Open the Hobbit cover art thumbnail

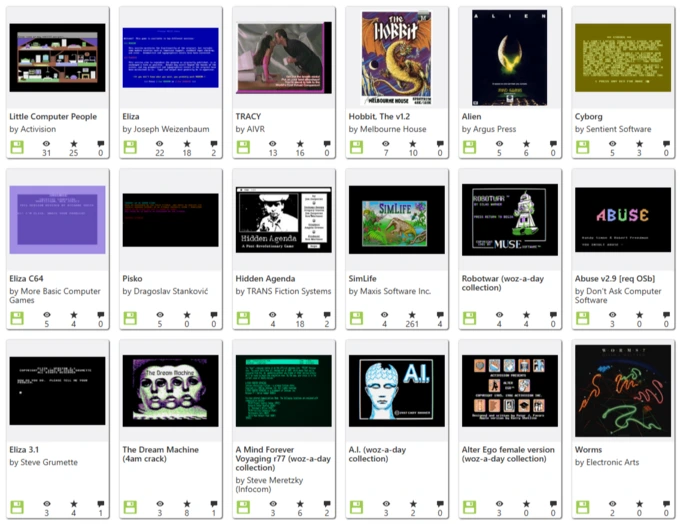click(x=396, y=58)
